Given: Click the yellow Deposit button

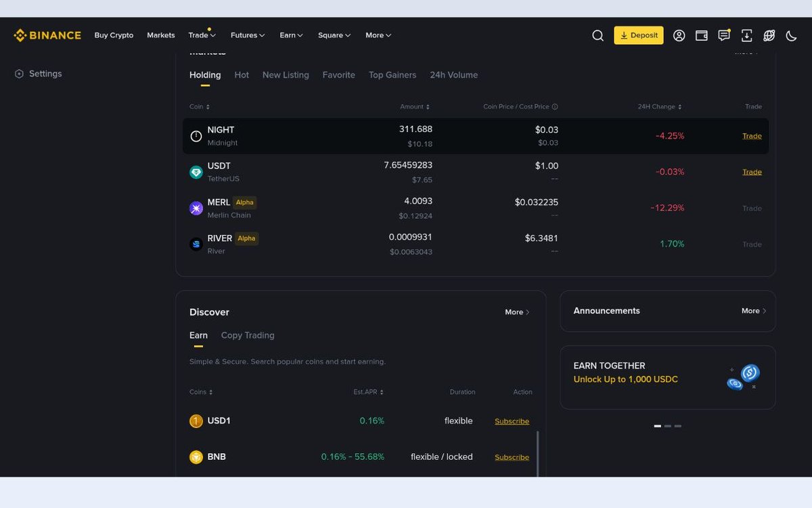Looking at the screenshot, I should [639, 35].
